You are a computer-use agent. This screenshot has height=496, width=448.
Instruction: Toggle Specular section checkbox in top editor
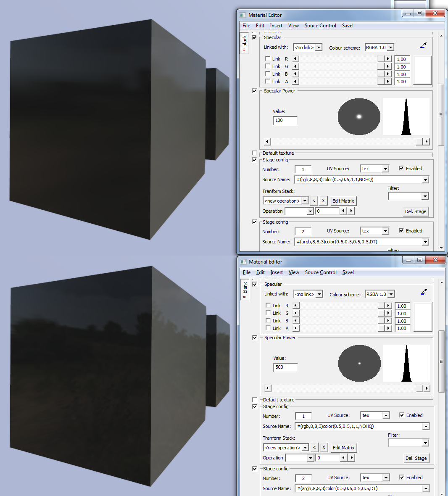(x=254, y=37)
